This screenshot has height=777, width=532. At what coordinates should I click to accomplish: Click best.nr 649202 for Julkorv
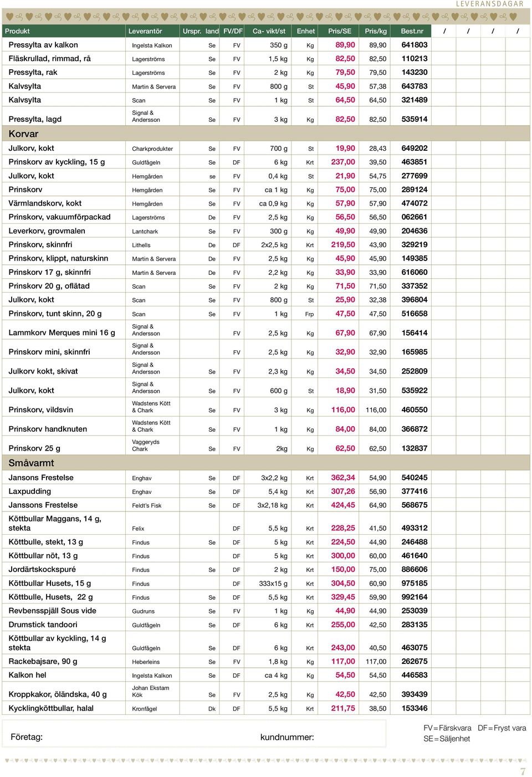coord(415,148)
